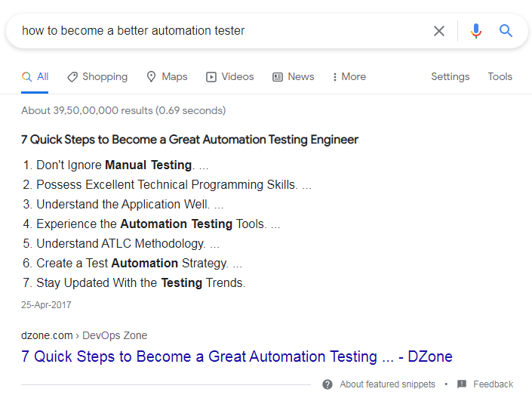This screenshot has height=398, width=532.
Task: Click the Maps pin icon
Action: pyautogui.click(x=151, y=77)
